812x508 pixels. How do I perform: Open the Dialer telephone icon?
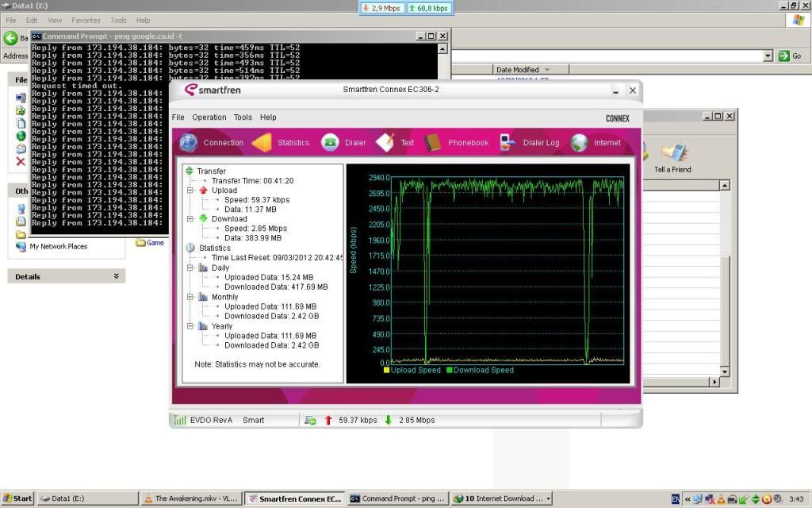click(x=330, y=143)
